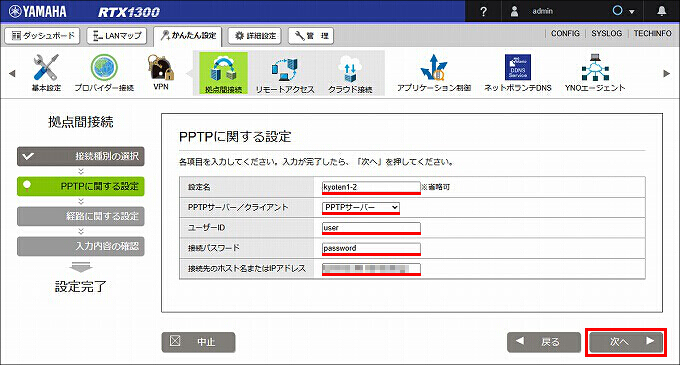This screenshot has height=365, width=680.
Task: Switch to the LANマップ tab
Action: point(117,36)
